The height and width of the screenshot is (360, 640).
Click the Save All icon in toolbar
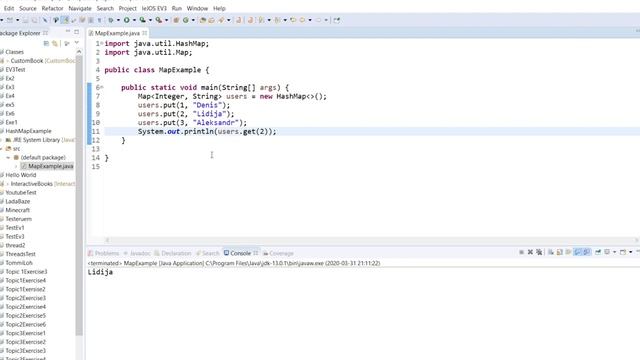[34, 20]
